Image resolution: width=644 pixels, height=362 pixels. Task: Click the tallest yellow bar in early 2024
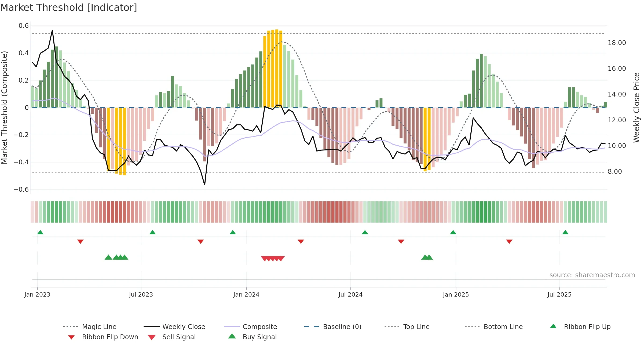(x=277, y=68)
